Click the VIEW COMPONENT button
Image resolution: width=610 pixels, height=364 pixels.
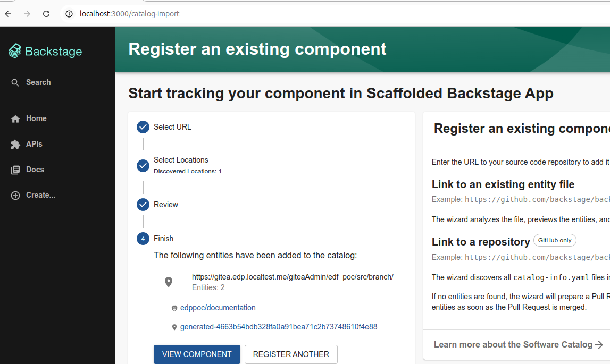pos(197,354)
